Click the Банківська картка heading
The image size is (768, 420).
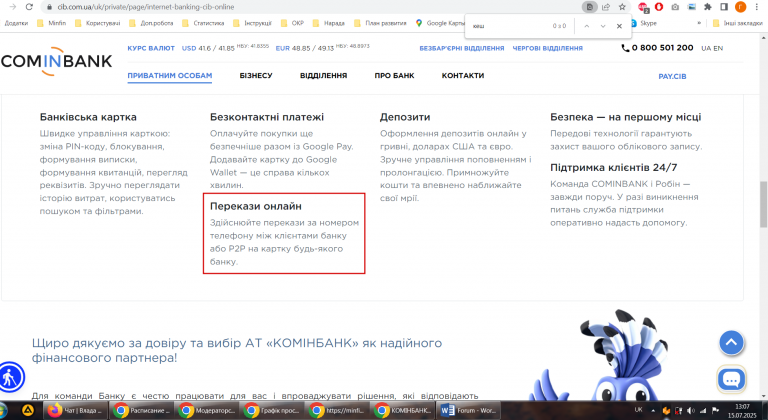pyautogui.click(x=88, y=117)
